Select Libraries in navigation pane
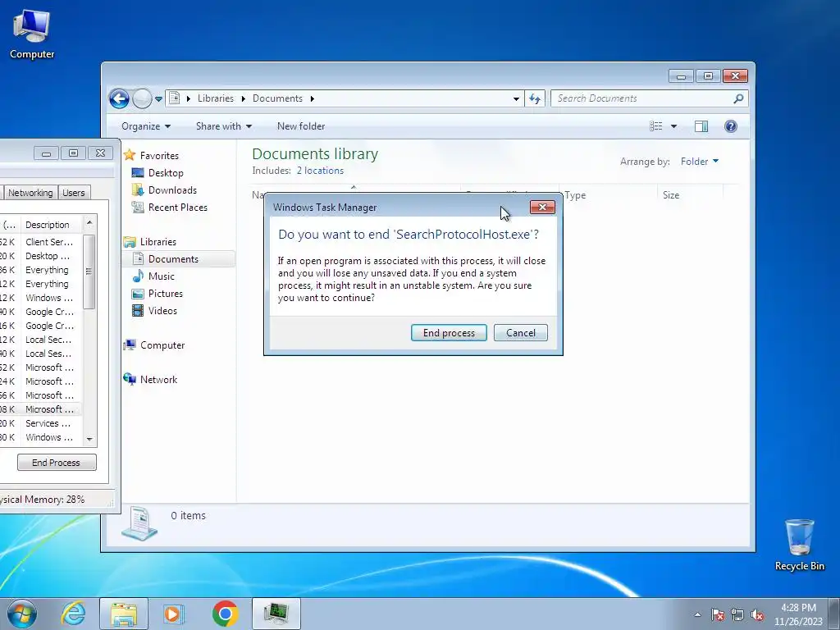 [158, 242]
